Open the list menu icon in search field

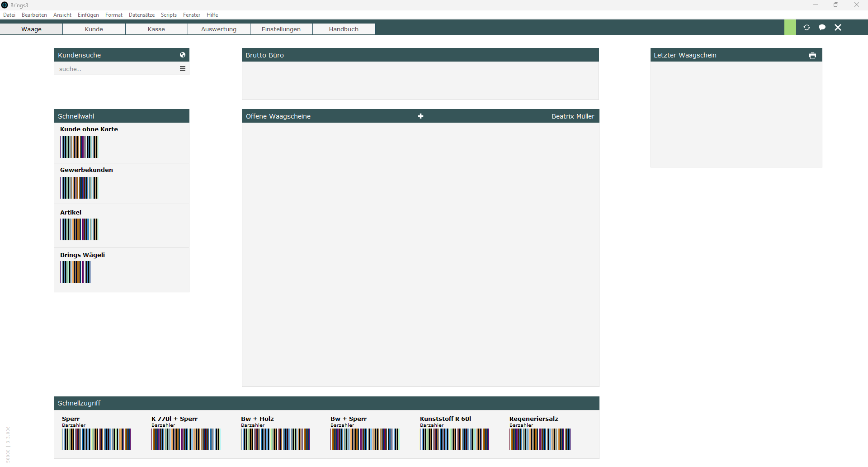[x=183, y=69]
